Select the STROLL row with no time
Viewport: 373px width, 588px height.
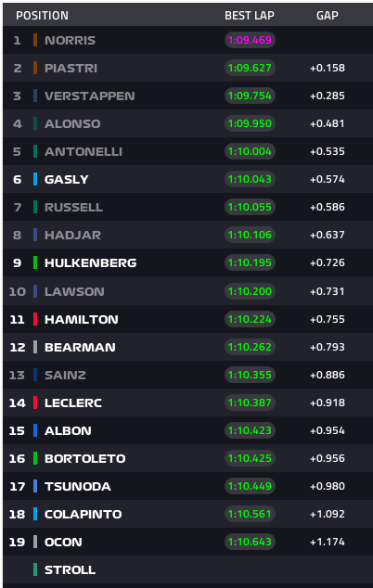(x=187, y=569)
